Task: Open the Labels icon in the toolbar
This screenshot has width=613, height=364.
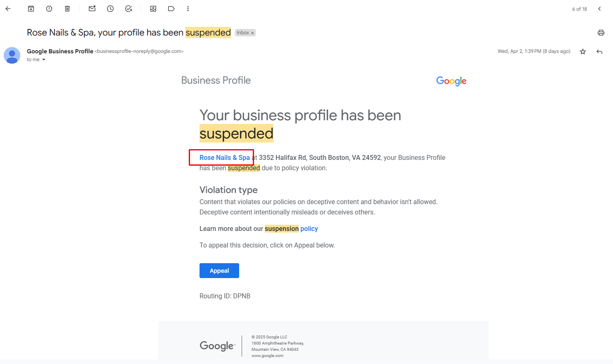Action: click(x=171, y=9)
